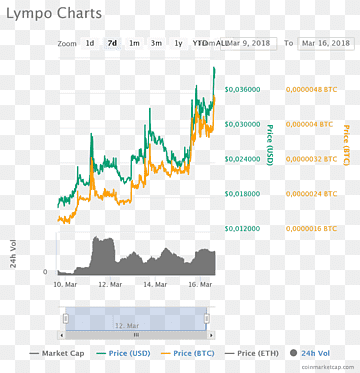This screenshot has width=360, height=373.
Task: Toggle 24h Vol series in legend
Action: (310, 353)
